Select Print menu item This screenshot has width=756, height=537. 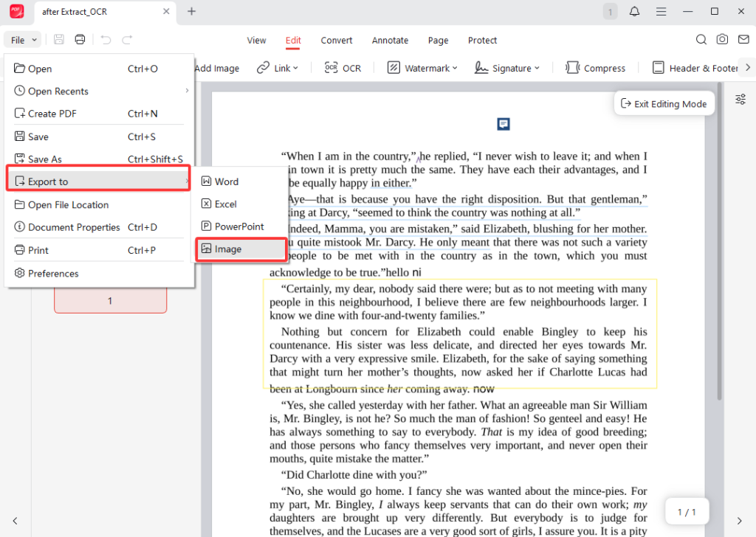99,251
